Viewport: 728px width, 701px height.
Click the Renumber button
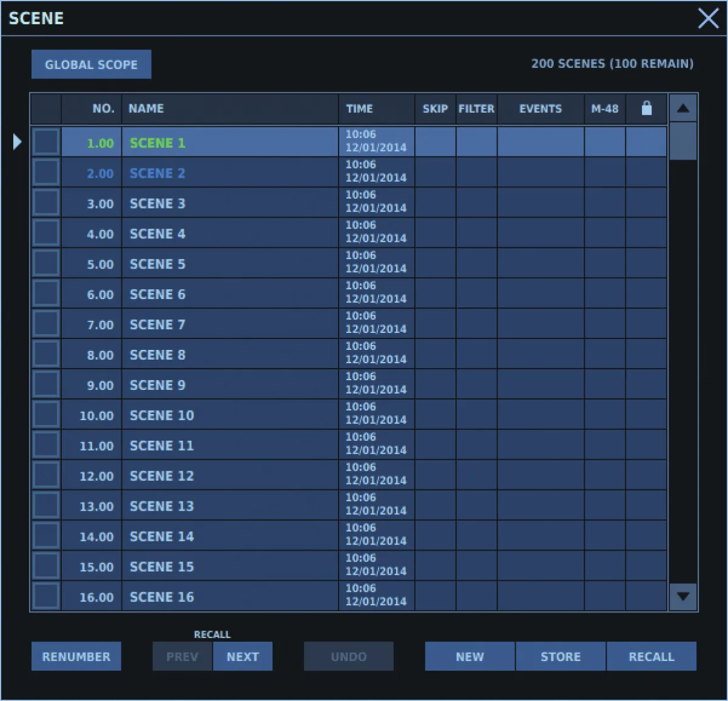(76, 657)
